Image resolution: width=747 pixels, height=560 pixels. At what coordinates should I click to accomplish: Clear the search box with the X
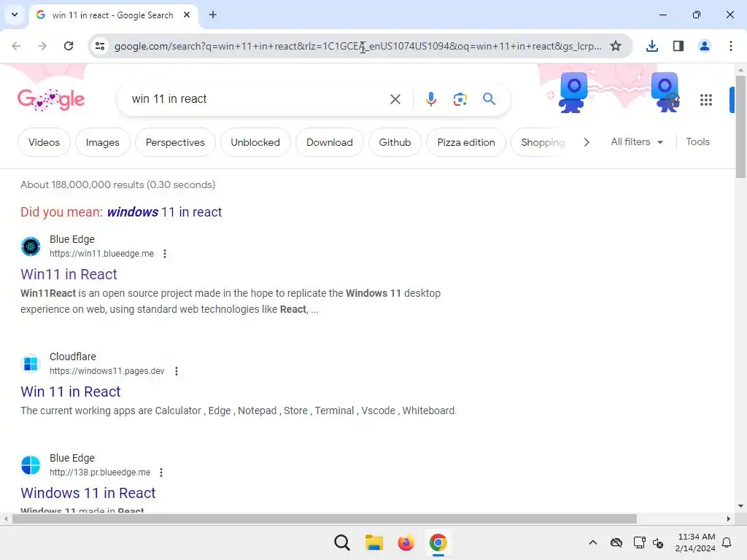point(395,99)
